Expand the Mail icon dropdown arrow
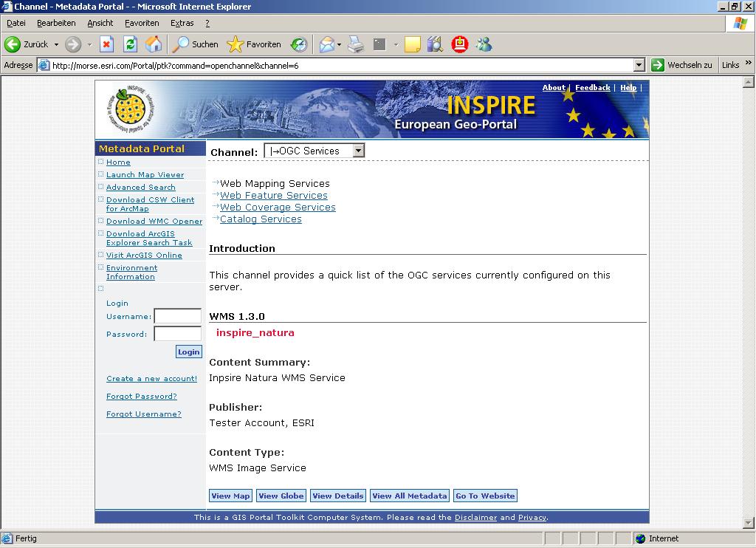 tap(339, 44)
